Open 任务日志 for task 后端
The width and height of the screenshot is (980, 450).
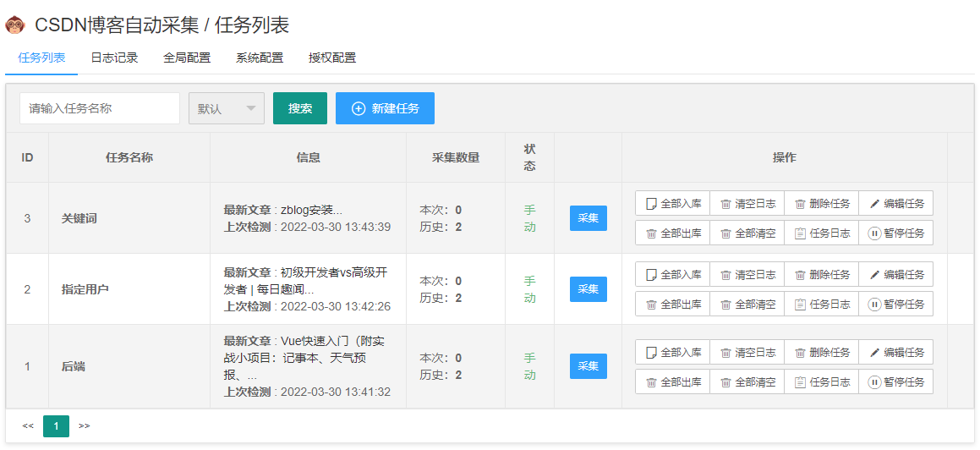pos(821,381)
